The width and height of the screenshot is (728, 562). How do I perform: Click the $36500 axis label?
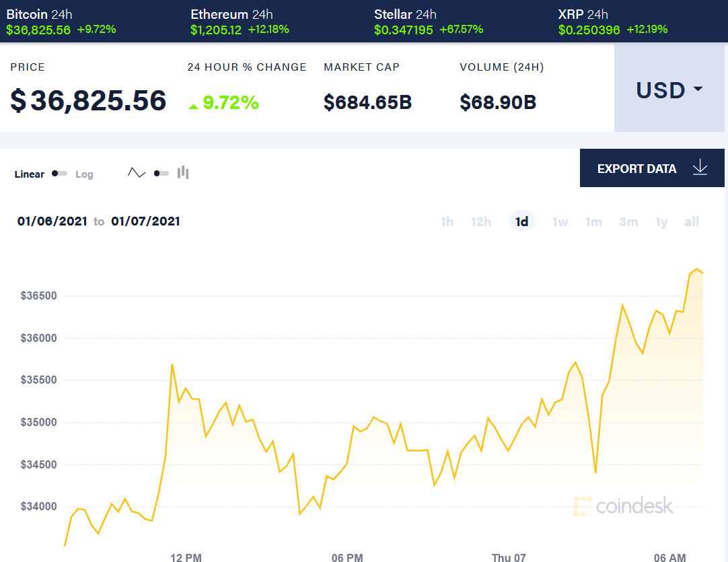tap(38, 296)
